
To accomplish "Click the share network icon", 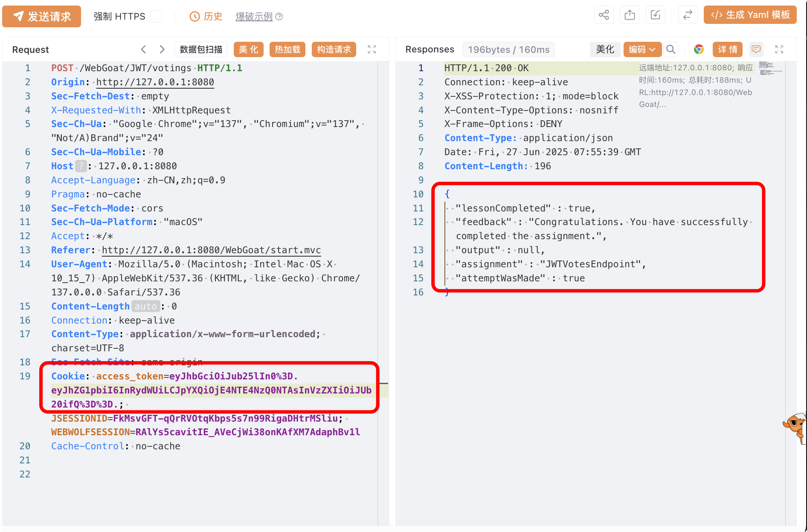I will (604, 15).
